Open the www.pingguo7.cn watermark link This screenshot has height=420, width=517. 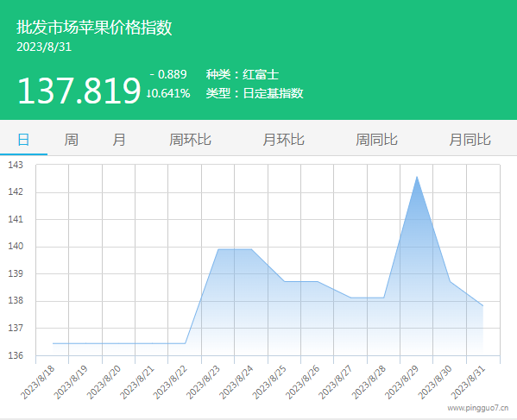pos(478,408)
